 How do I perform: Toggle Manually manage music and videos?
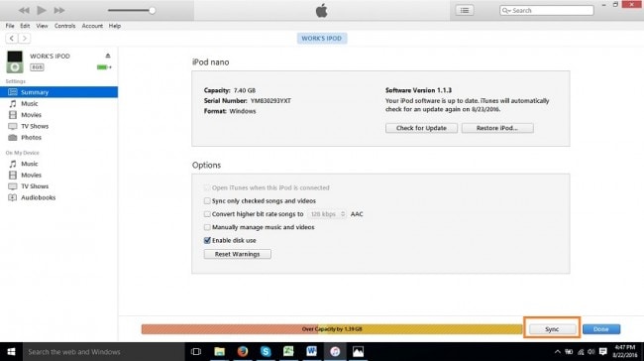tap(207, 227)
